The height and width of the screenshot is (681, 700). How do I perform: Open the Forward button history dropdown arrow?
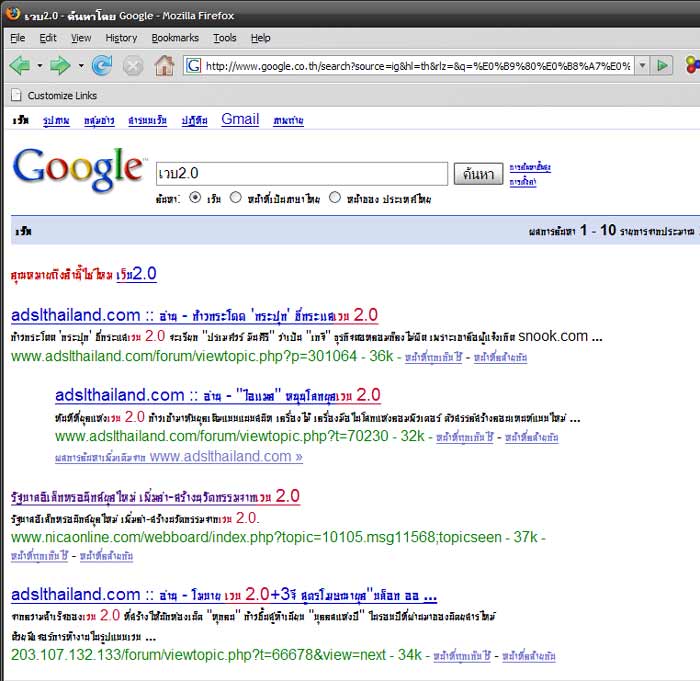click(x=81, y=66)
